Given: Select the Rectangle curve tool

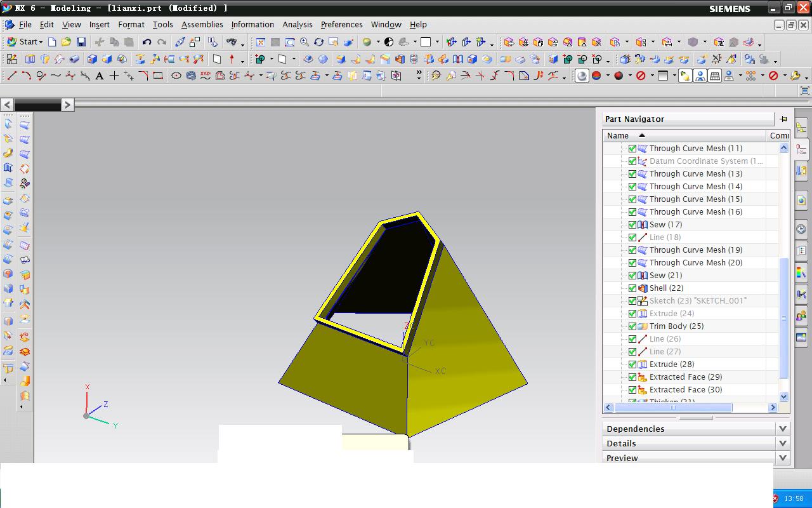Looking at the screenshot, I should point(158,76).
